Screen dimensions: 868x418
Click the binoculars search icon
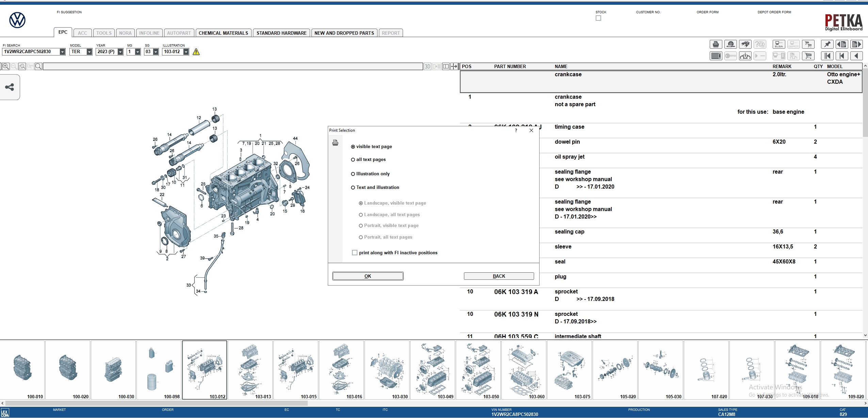click(745, 44)
